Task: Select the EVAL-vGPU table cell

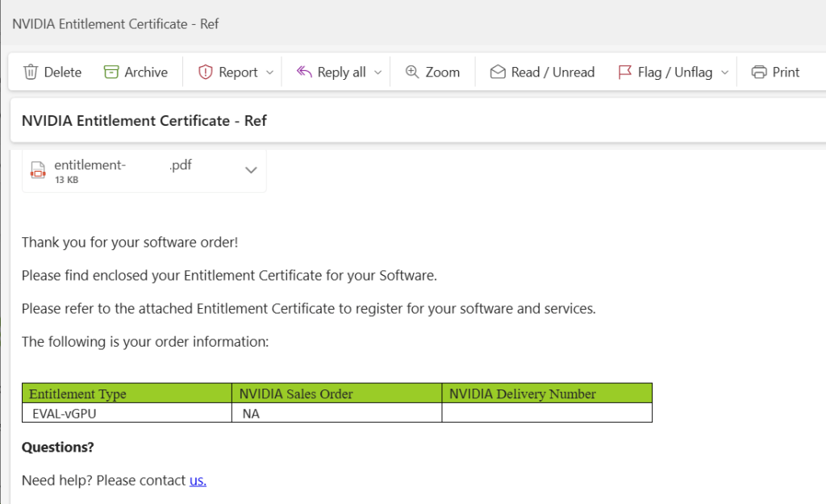Action: [x=69, y=414]
